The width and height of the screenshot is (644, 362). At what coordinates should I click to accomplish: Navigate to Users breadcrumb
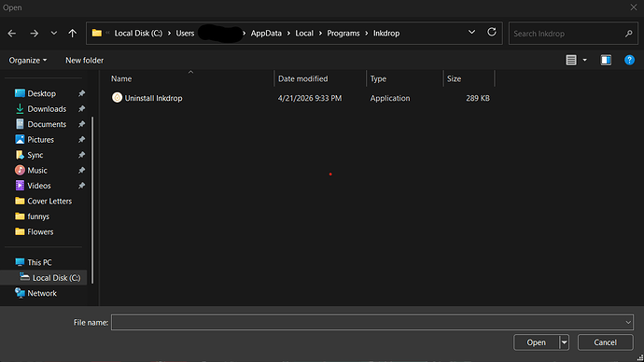pos(185,34)
